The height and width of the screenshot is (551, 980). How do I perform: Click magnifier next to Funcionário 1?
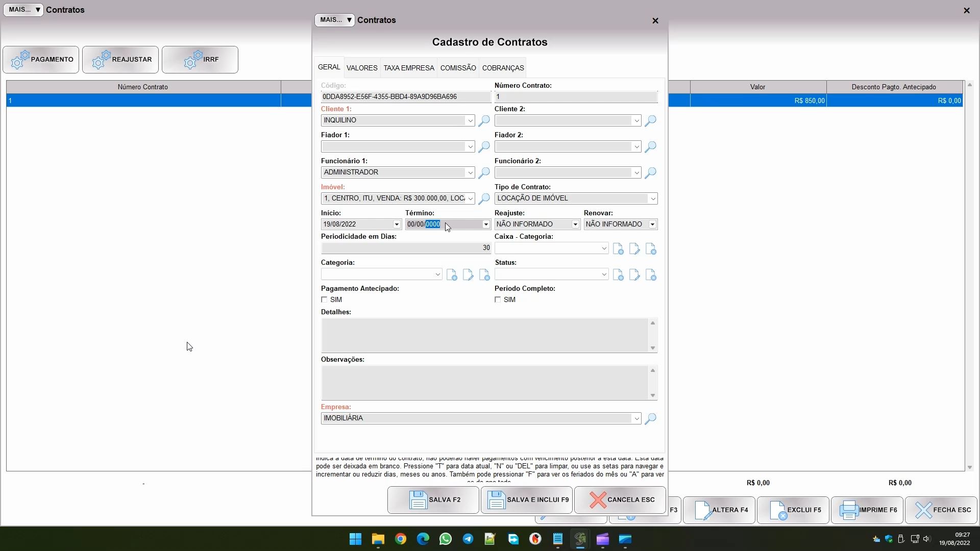(483, 173)
